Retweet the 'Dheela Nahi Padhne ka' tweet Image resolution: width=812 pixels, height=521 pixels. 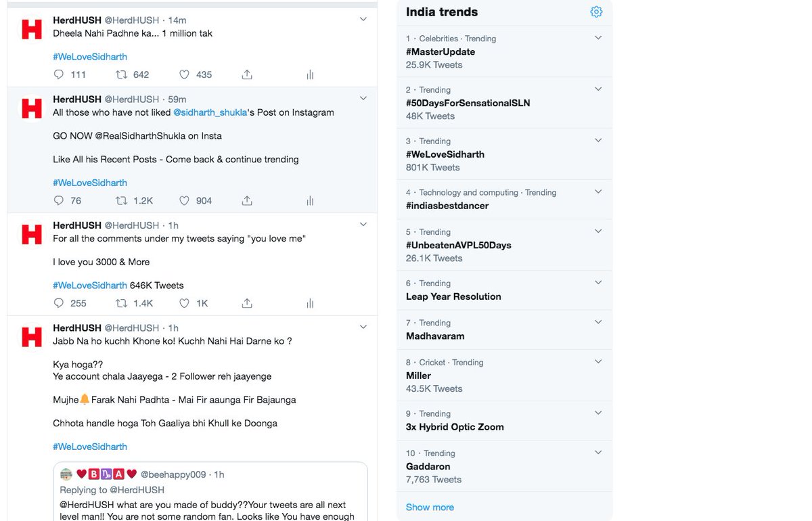coord(122,74)
